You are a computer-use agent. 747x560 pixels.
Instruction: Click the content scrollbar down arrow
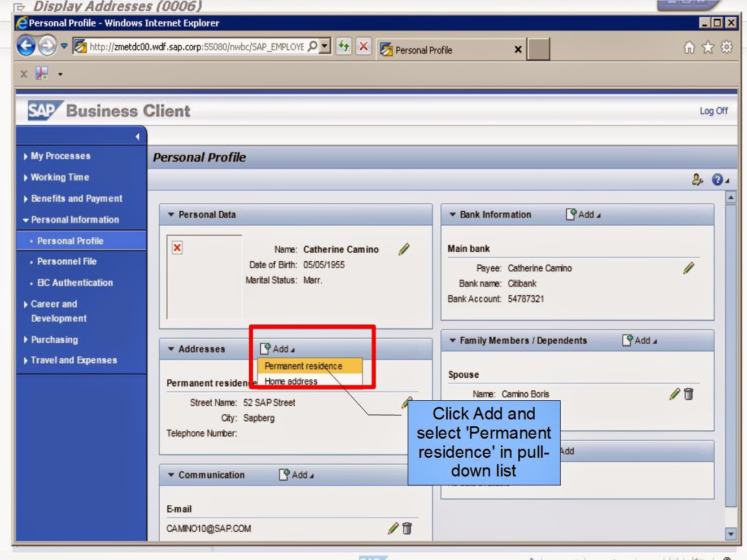(731, 533)
